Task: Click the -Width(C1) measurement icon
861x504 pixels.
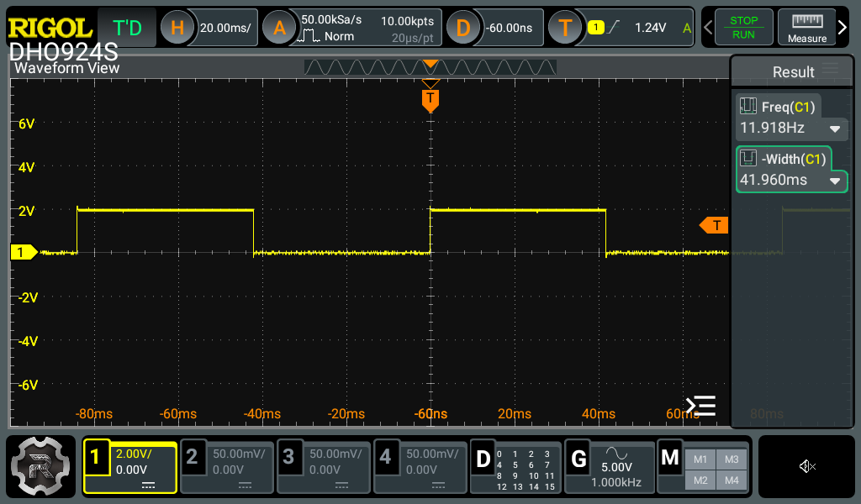Action: 747,159
